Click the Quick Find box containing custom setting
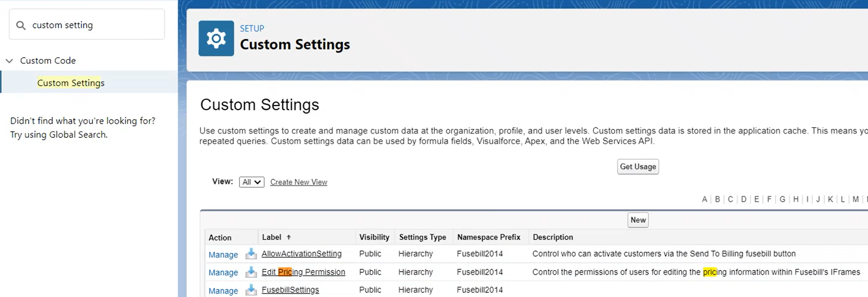The height and width of the screenshot is (297, 868). point(87,25)
